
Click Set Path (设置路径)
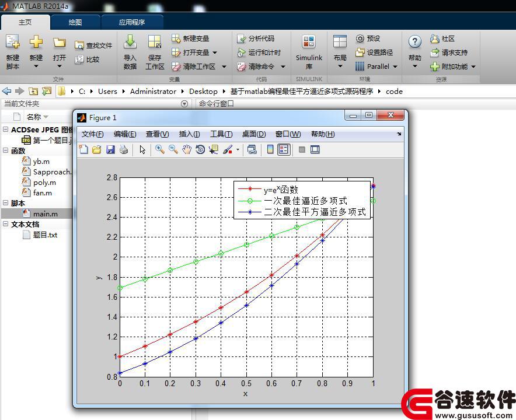(374, 52)
